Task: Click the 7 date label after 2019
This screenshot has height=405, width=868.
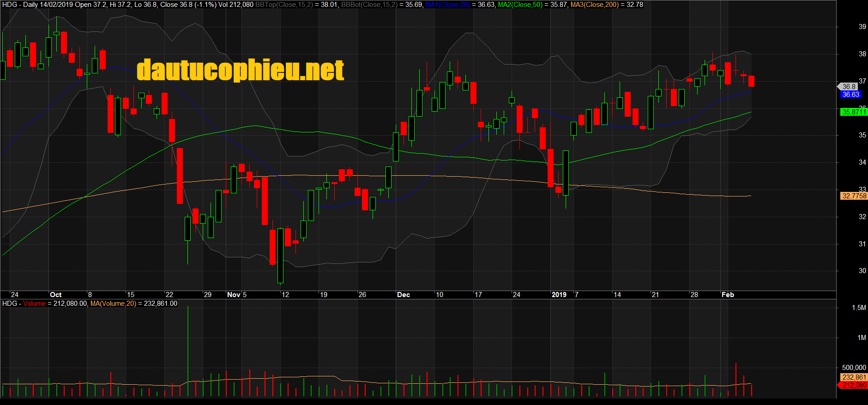Action: [x=577, y=295]
